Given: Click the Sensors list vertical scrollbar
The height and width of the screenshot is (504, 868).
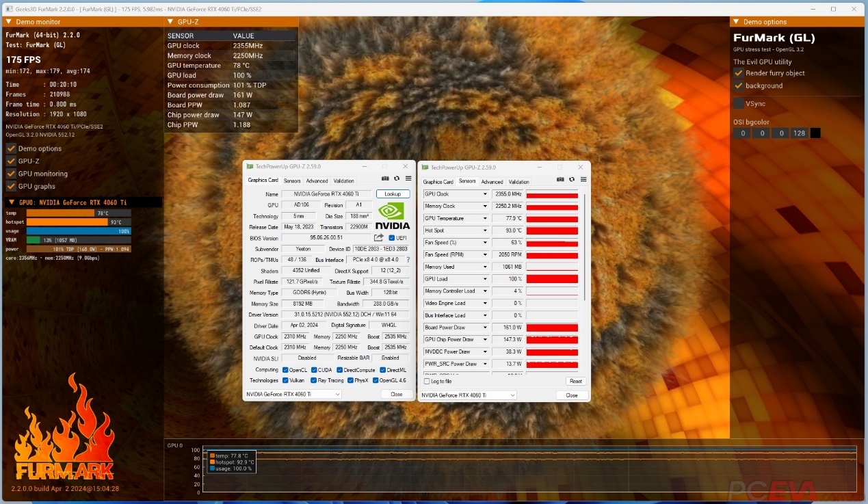Looking at the screenshot, I should tap(583, 246).
